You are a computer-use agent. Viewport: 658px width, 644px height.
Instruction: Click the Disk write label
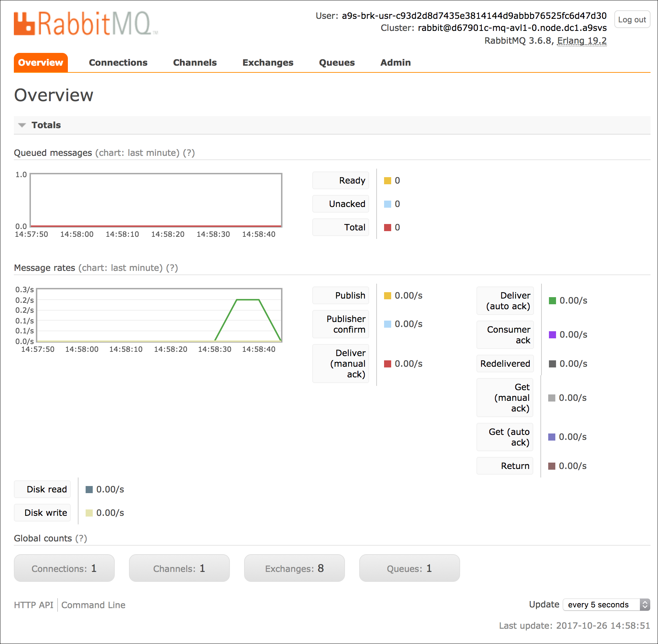click(x=42, y=513)
